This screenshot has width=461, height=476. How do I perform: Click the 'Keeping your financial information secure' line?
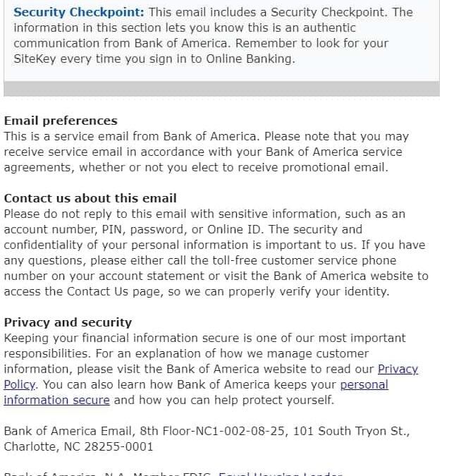point(204,338)
